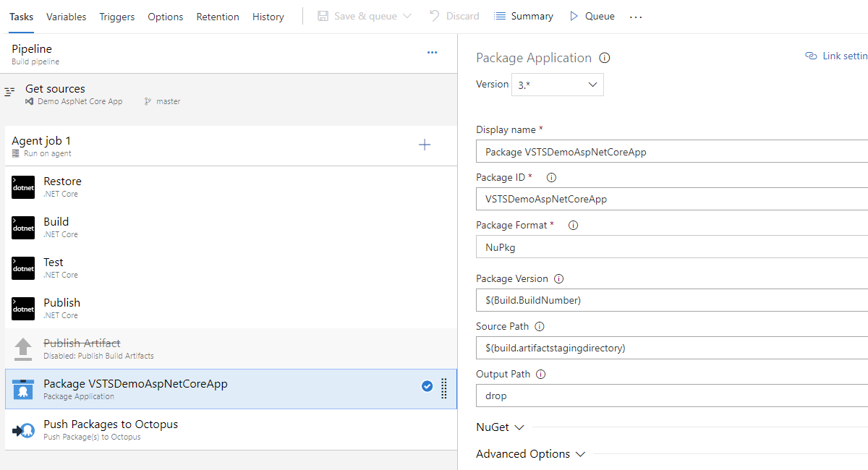Image resolution: width=868 pixels, height=470 pixels.
Task: Click the Publish Artifact upload icon
Action: [23, 348]
